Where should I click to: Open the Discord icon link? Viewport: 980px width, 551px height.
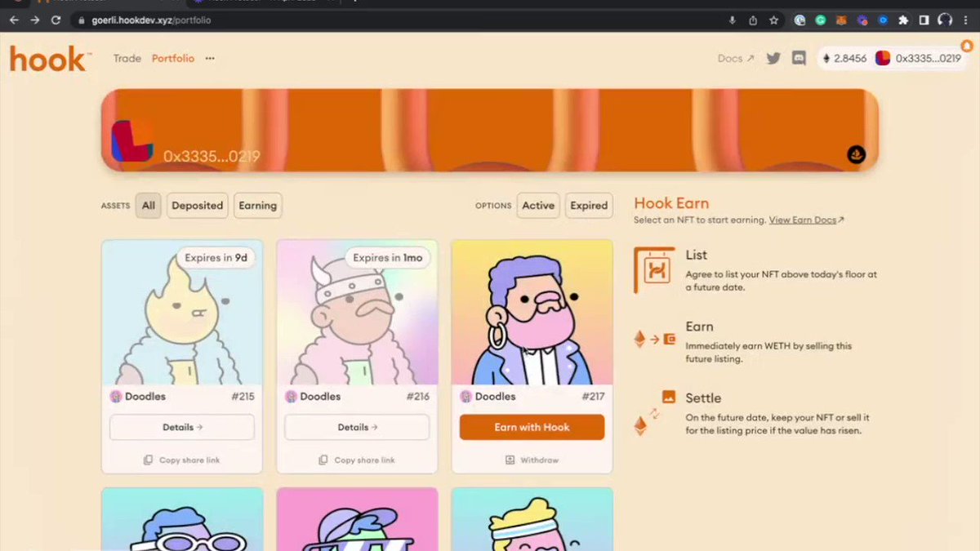799,58
